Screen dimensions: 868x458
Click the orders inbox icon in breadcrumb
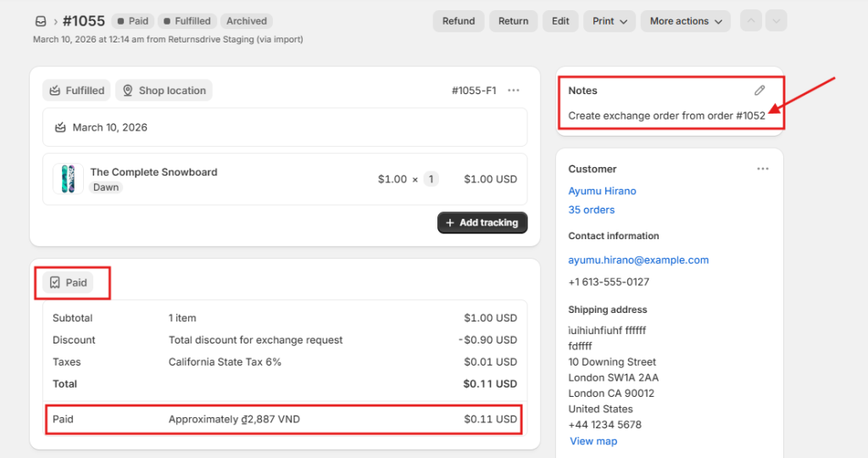(x=41, y=21)
